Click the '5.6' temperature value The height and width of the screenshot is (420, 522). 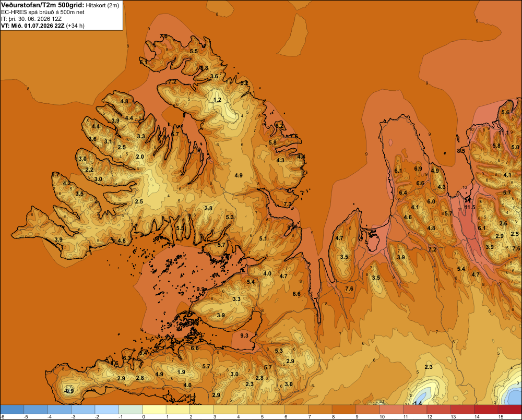tap(505, 112)
